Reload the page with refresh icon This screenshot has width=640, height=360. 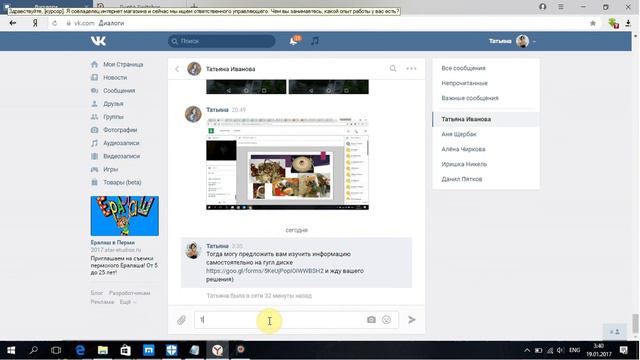click(x=55, y=23)
